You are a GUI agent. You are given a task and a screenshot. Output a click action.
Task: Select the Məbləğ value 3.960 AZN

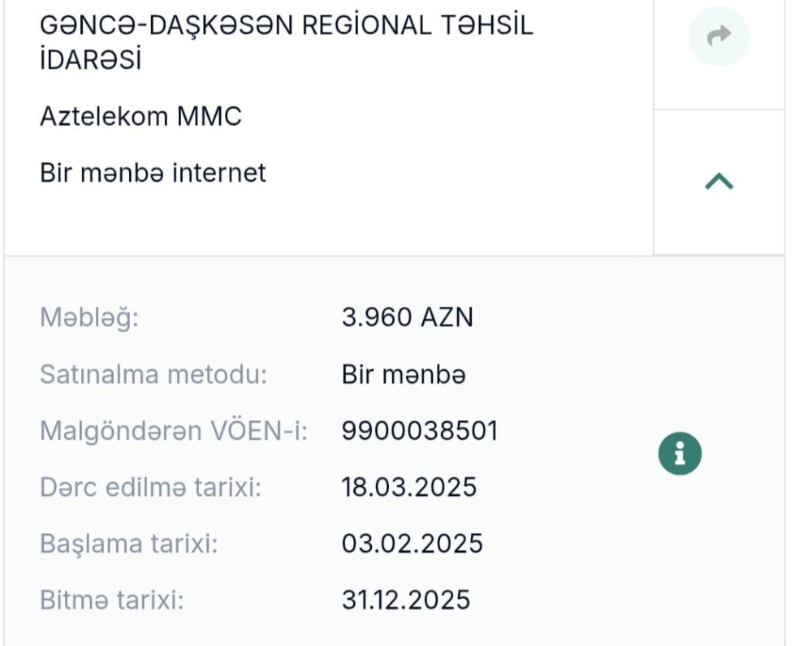click(408, 317)
